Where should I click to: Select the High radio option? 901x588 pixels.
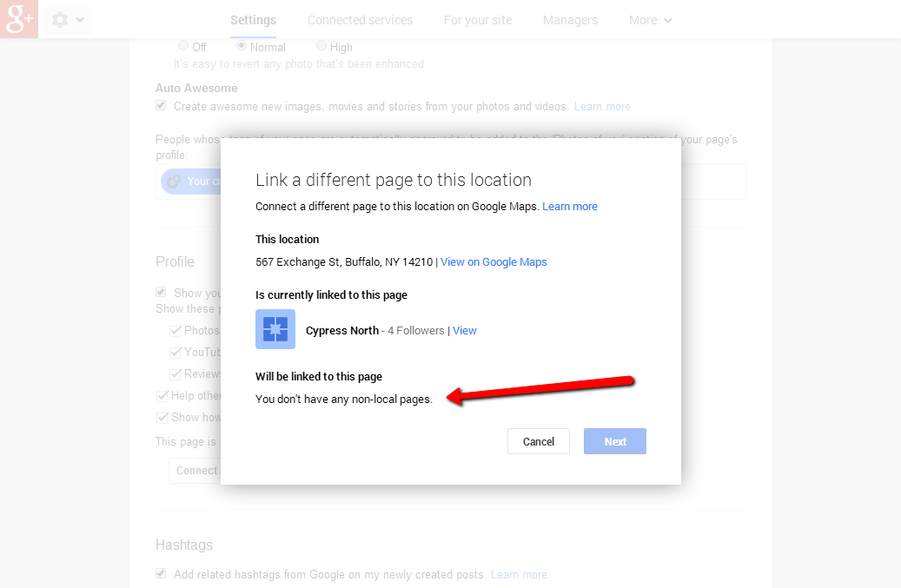(321, 45)
